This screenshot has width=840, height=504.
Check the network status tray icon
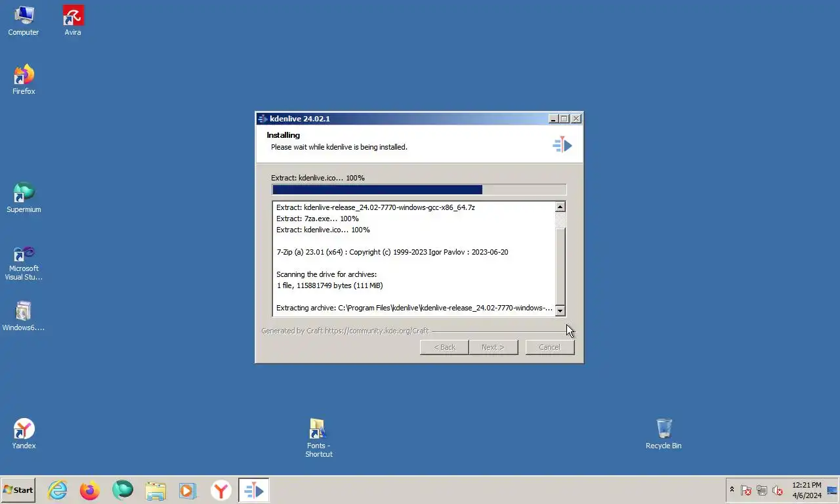pos(762,490)
